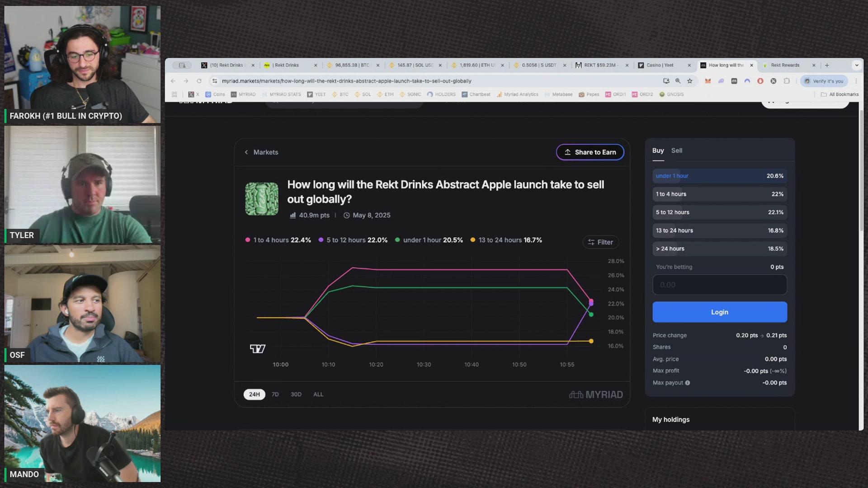Open the Metabase bookmark

(x=558, y=94)
